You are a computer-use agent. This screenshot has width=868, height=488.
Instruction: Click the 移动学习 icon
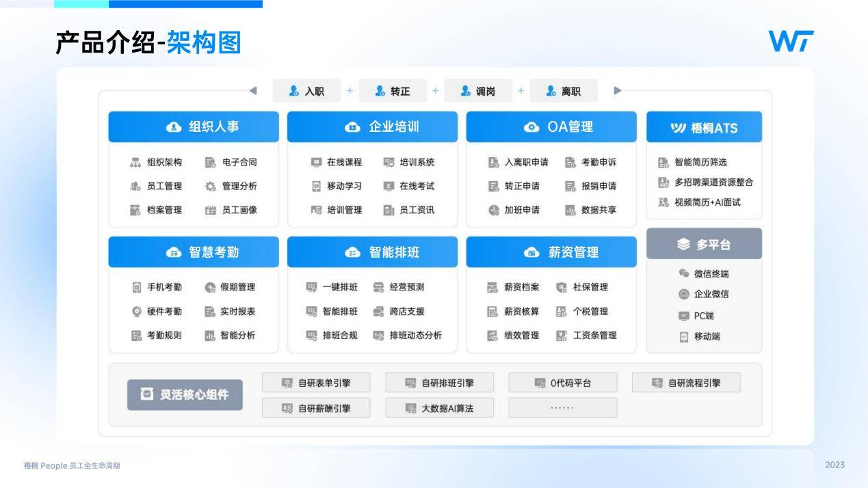click(316, 186)
